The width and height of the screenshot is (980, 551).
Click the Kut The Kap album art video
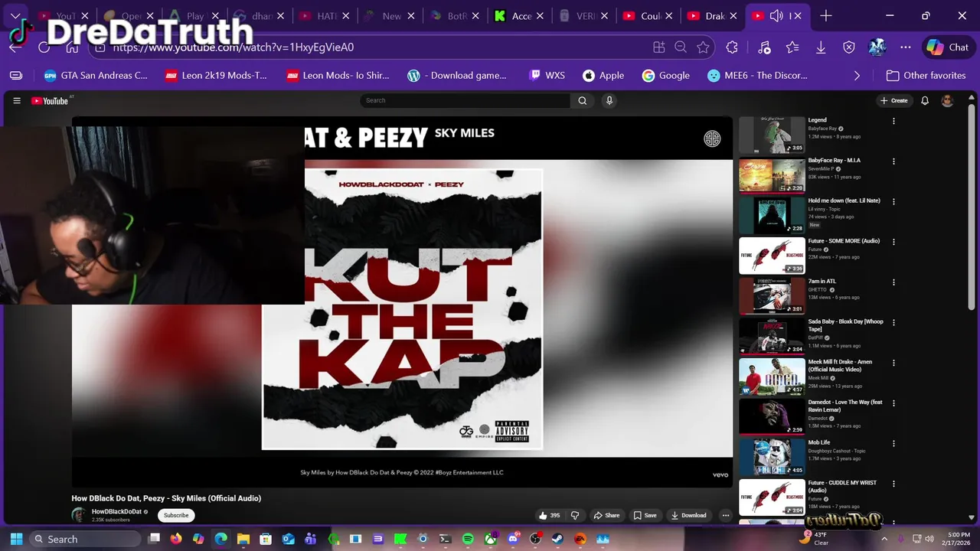pos(403,309)
